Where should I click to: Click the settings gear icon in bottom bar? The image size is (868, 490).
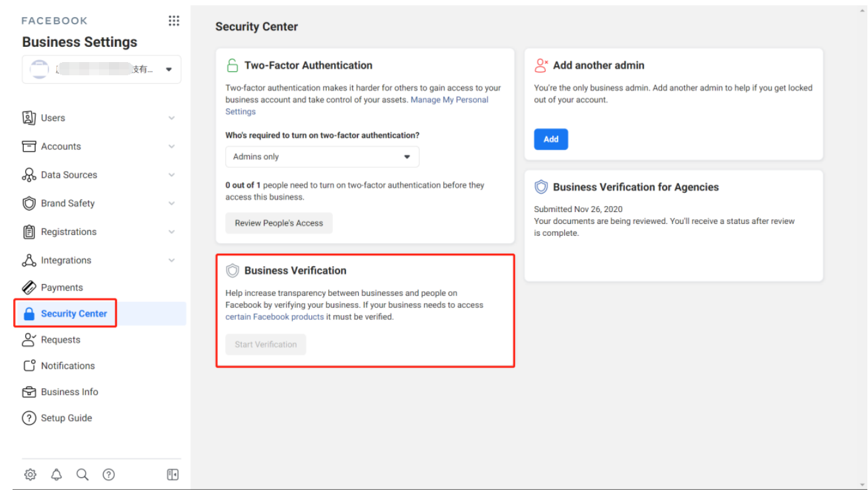pos(30,474)
